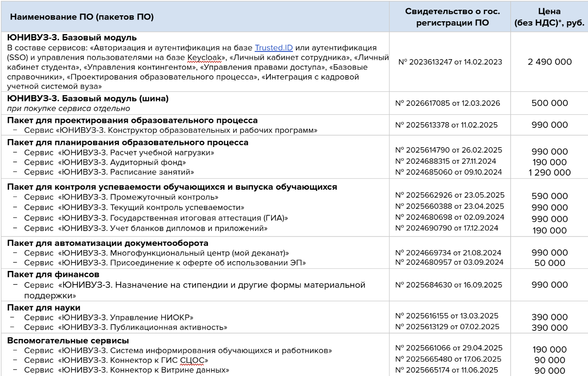Select certificate № 2023613247 от 14.02.2023
The image size is (588, 376).
coord(450,62)
